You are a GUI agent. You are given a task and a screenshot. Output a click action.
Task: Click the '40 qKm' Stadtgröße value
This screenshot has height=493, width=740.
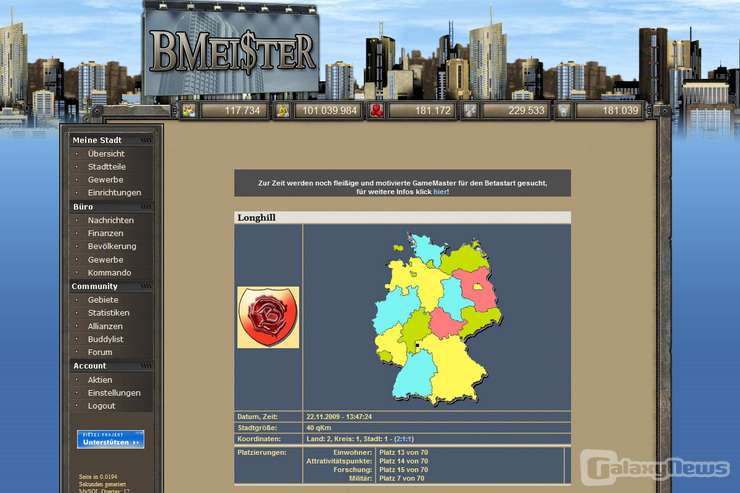(x=319, y=428)
